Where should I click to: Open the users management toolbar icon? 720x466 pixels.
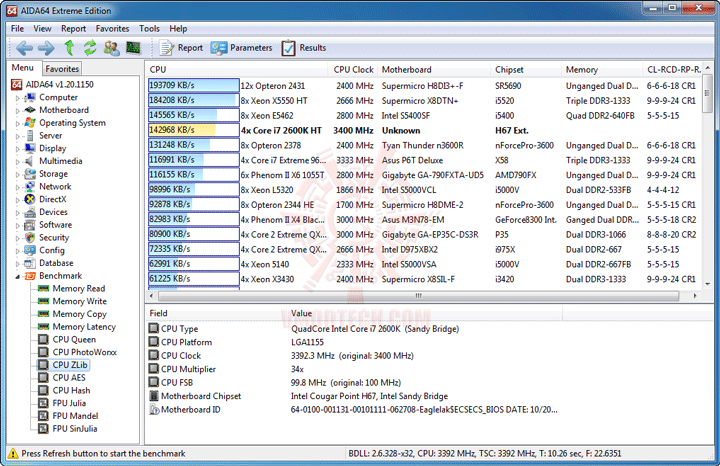[112, 48]
